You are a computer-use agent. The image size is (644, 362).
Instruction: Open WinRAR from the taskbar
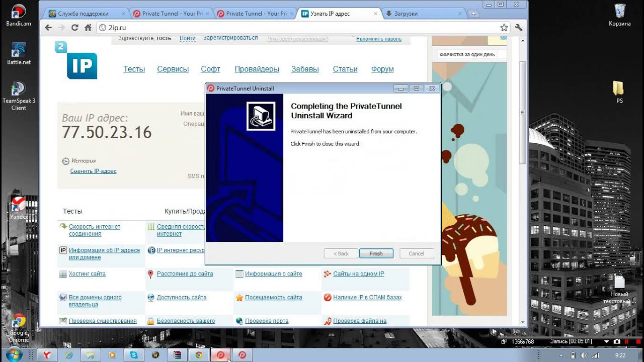(x=177, y=355)
